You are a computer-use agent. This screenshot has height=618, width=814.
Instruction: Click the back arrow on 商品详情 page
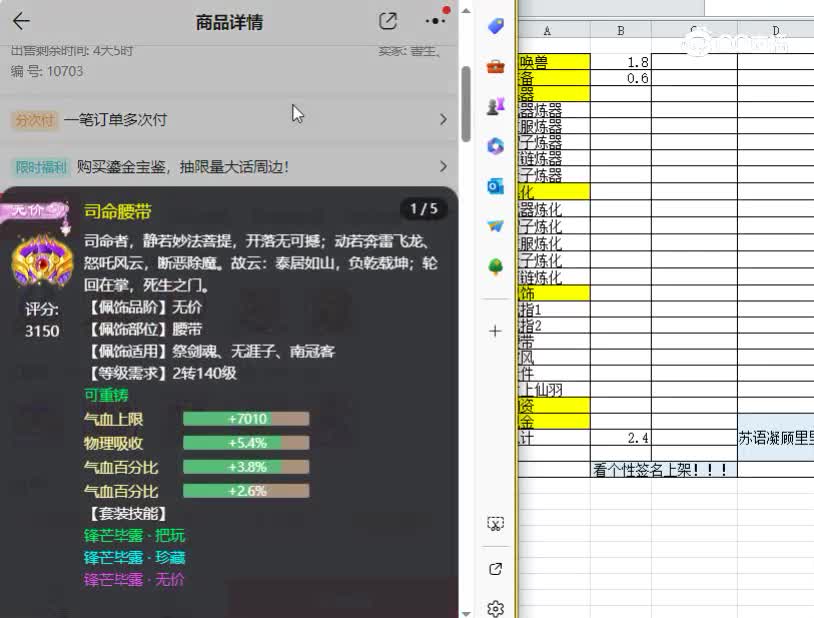23,20
